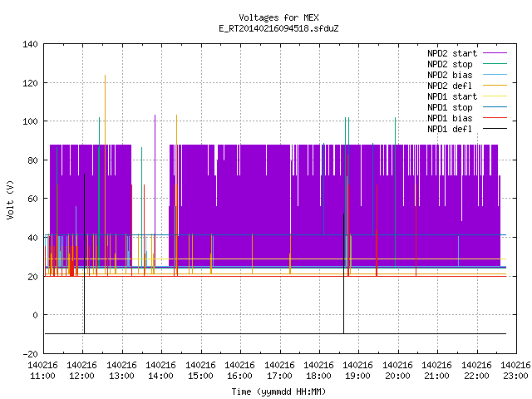The width and height of the screenshot is (532, 399).
Task: Click the 'NPD2 start' legend label
Action: pos(452,53)
